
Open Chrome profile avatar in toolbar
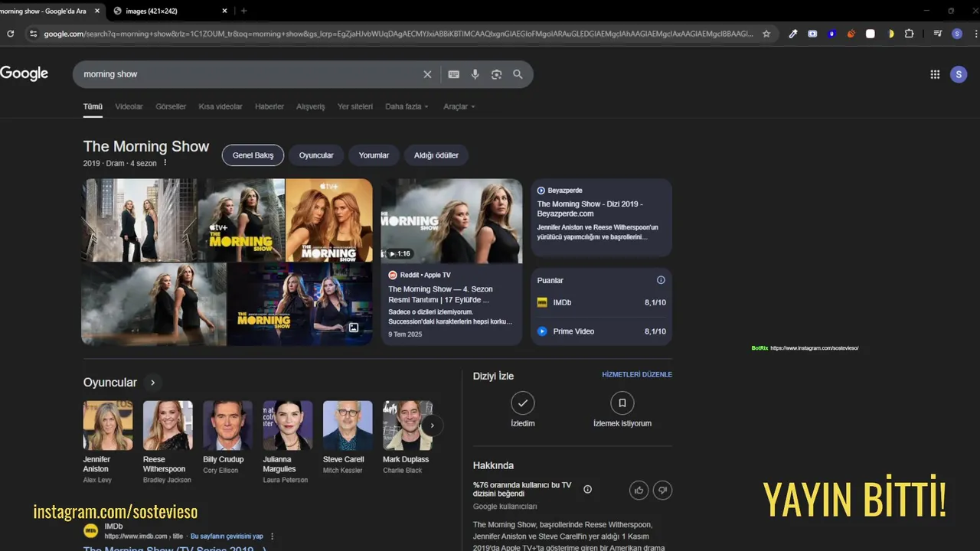click(x=957, y=34)
